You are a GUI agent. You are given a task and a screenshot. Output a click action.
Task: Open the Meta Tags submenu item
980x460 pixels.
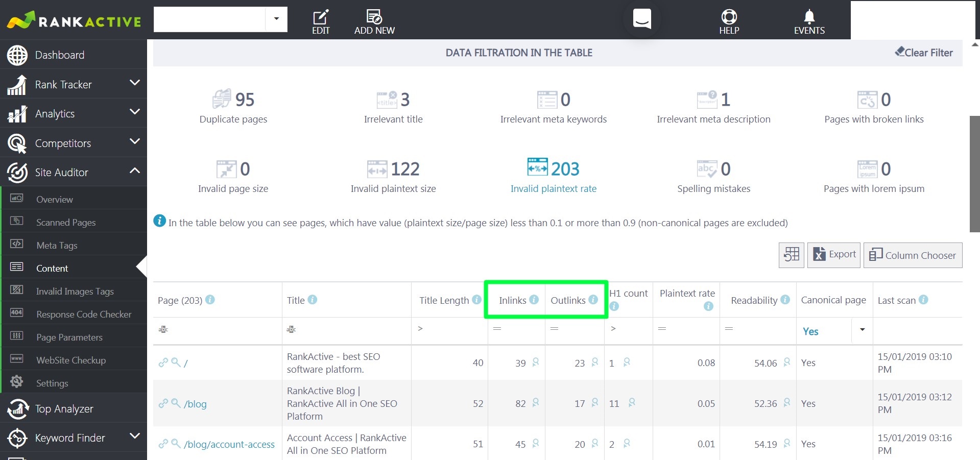pos(74,245)
